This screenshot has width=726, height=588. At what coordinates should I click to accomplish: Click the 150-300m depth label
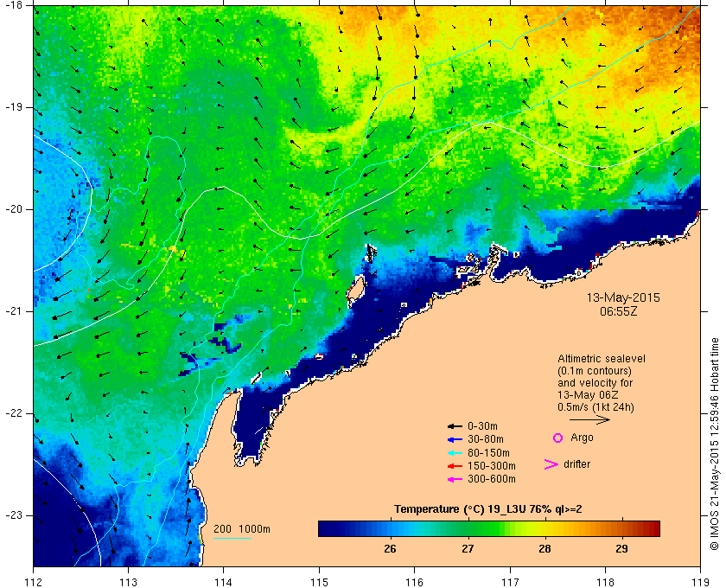492,466
